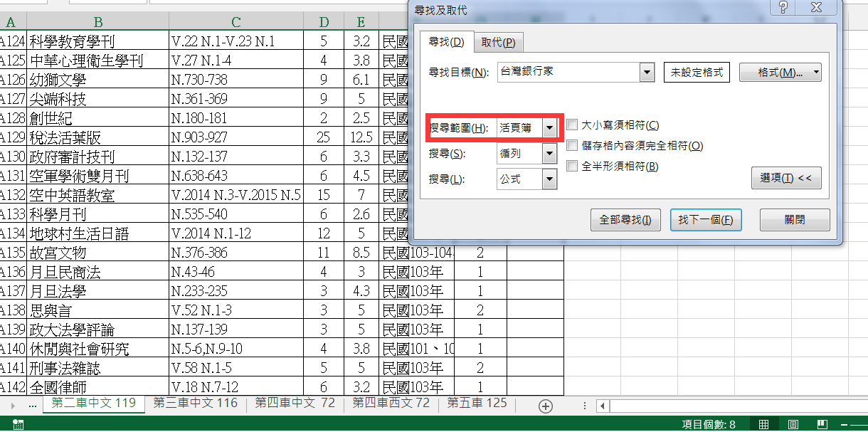Toggle 全半形須相符 checkbox

[x=573, y=167]
